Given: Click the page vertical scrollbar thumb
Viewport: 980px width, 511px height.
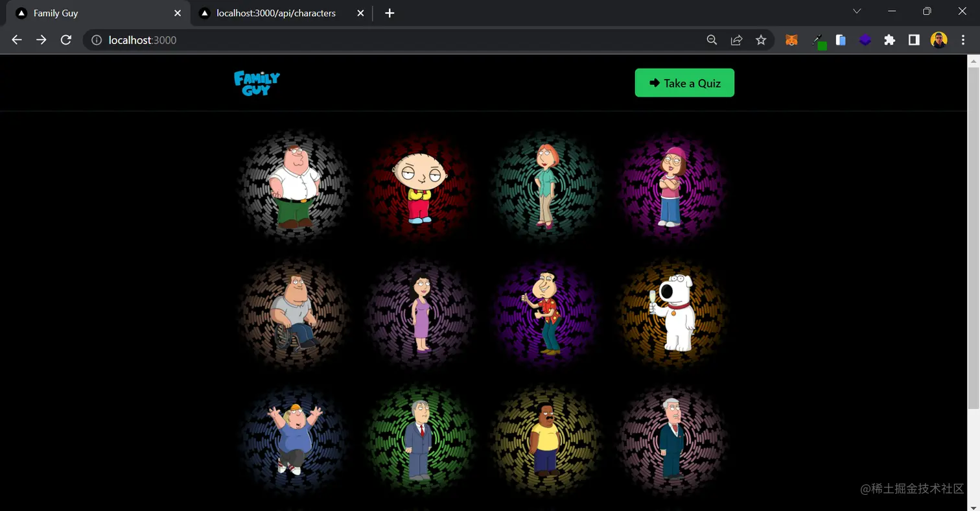Looking at the screenshot, I should tap(974, 238).
